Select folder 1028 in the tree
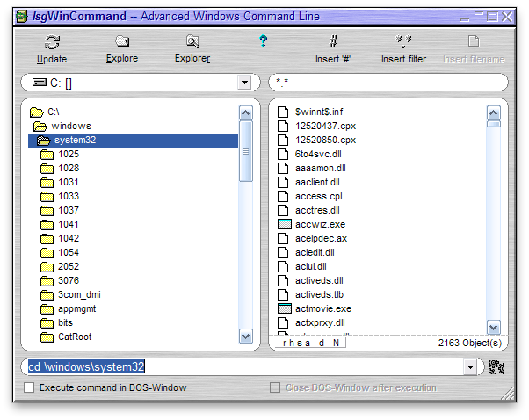 [69, 169]
